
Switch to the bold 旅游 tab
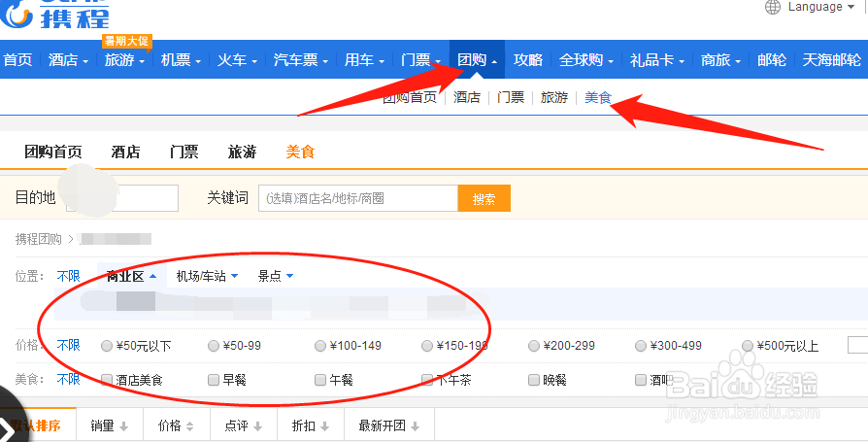(x=243, y=152)
